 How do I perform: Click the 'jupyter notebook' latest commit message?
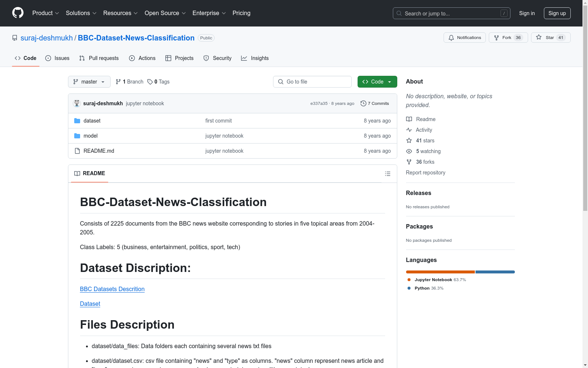145,103
